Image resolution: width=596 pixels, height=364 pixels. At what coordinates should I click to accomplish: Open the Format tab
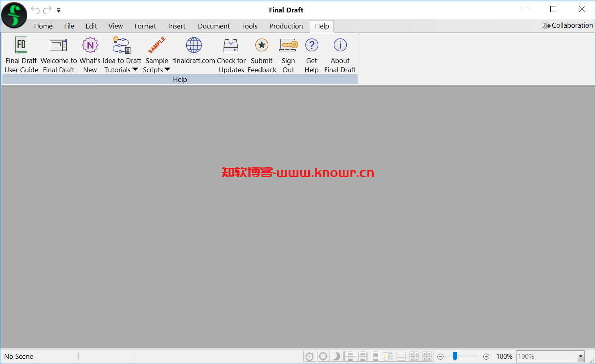pos(145,26)
